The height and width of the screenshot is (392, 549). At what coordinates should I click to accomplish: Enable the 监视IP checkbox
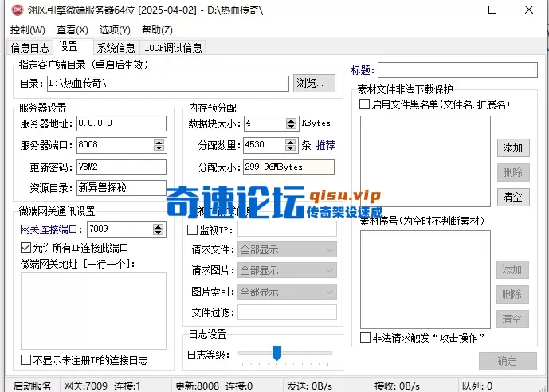[x=193, y=230]
